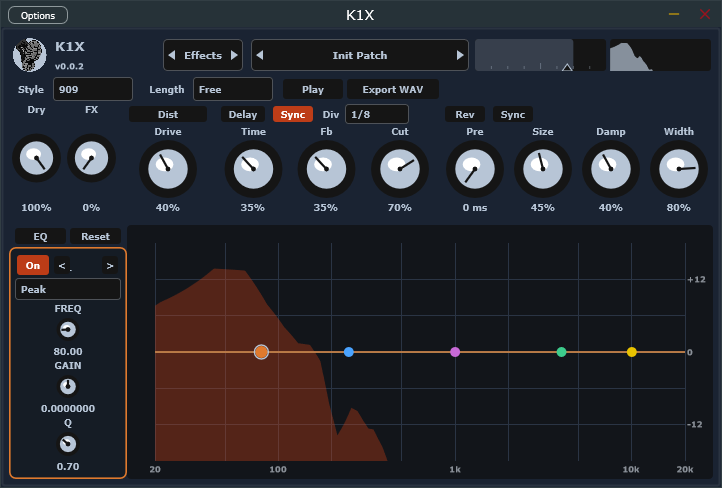
Task: Click the 0.0000000 gain value
Action: [68, 408]
